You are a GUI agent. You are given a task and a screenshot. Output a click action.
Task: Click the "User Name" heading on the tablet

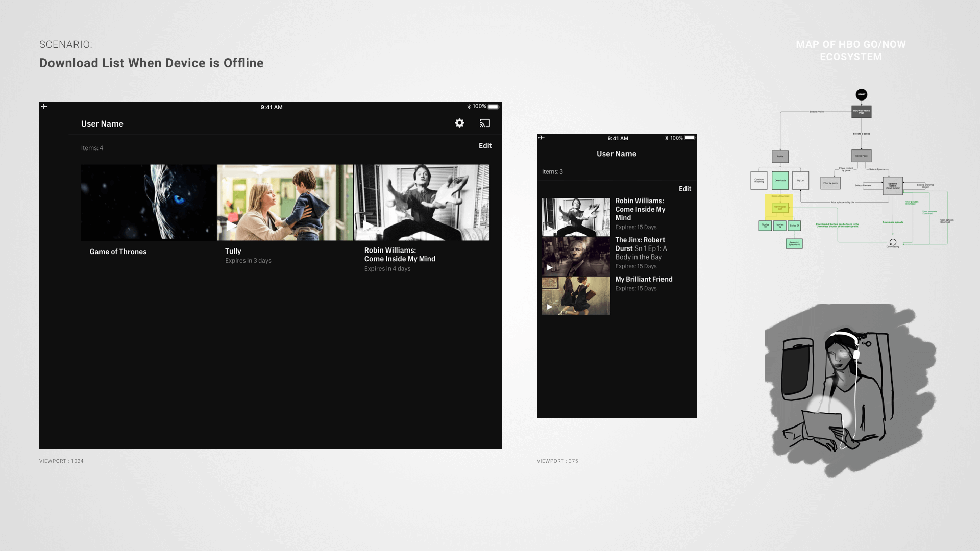tap(102, 123)
